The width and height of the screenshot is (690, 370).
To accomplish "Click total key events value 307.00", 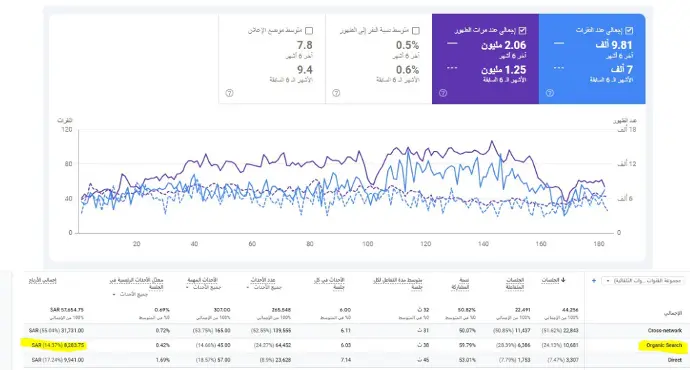I will pos(222,310).
